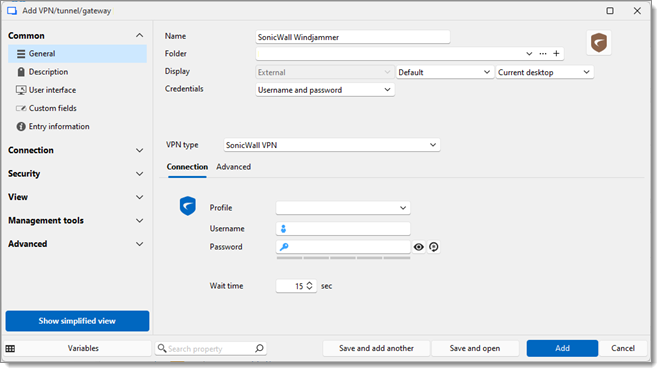Click the Cancel button
This screenshot has height=373, width=662.
[623, 348]
